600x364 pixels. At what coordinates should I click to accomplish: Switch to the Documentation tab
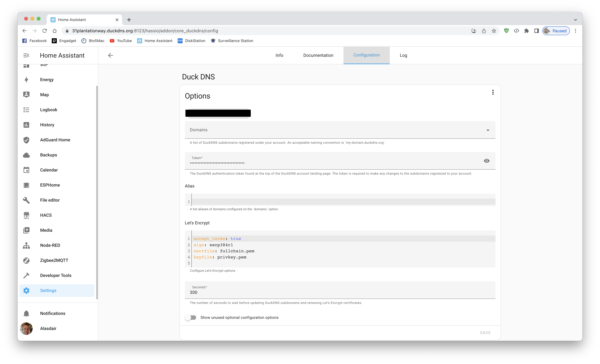(318, 55)
